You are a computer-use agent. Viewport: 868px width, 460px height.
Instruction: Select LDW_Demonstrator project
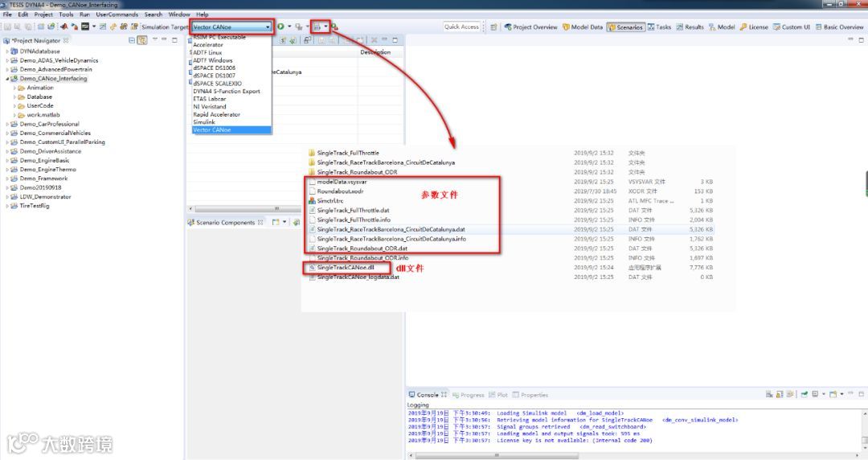45,197
